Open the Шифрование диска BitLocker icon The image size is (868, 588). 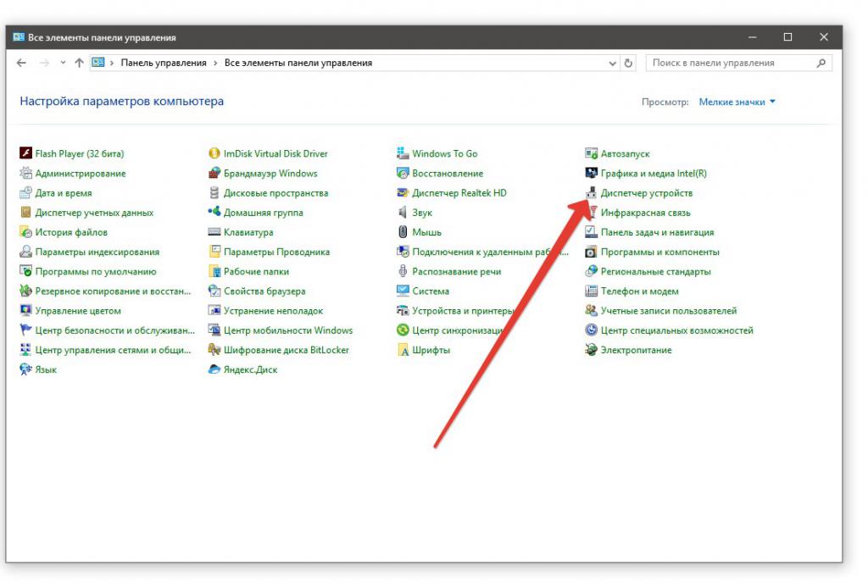(x=214, y=350)
